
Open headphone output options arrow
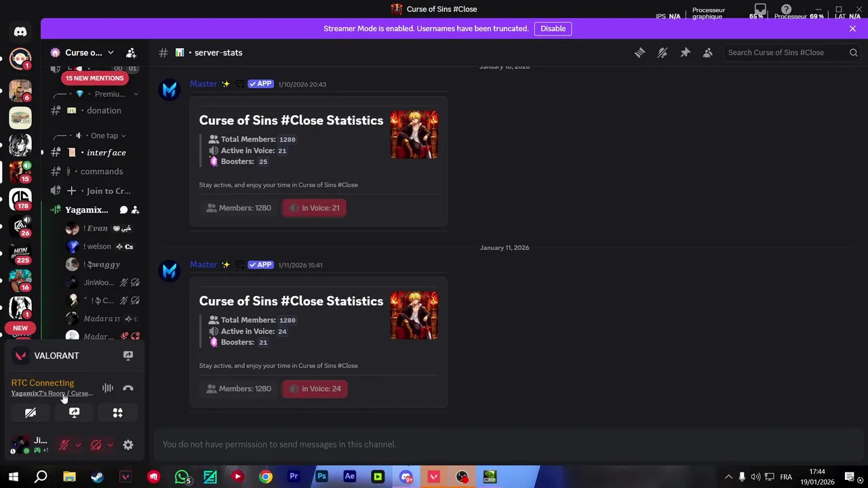pyautogui.click(x=110, y=445)
